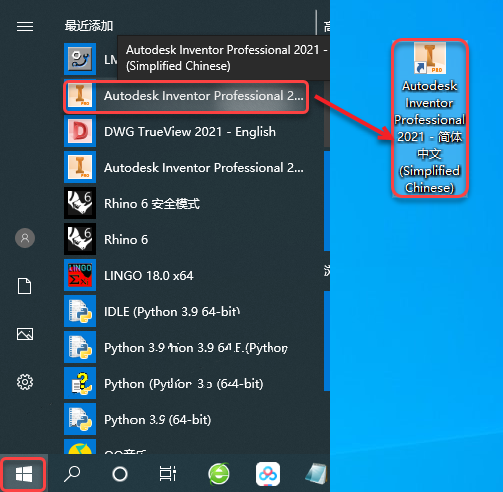Viewport: 503px width, 492px height.
Task: Click the Rhino 6 app icon
Action: point(80,239)
